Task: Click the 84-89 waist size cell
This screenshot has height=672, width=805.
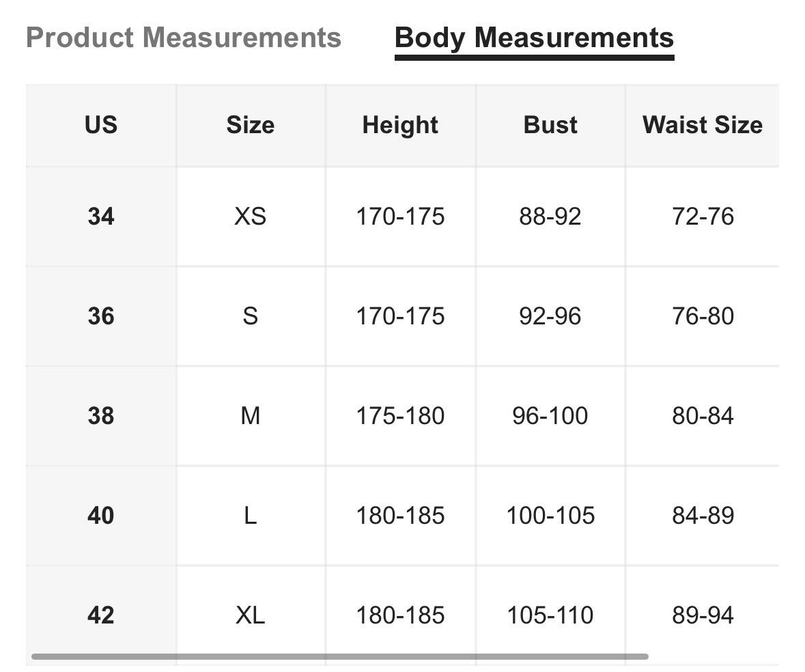Action: 703,515
